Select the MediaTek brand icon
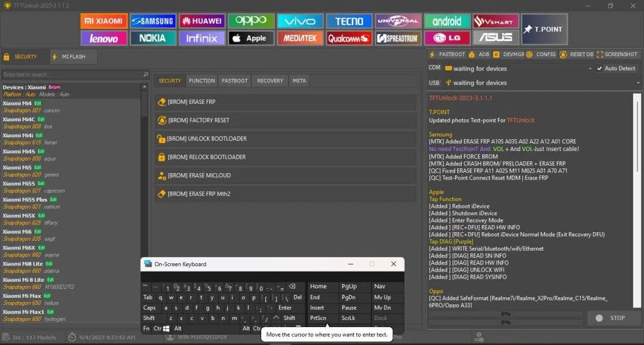This screenshot has height=345, width=644. point(300,38)
